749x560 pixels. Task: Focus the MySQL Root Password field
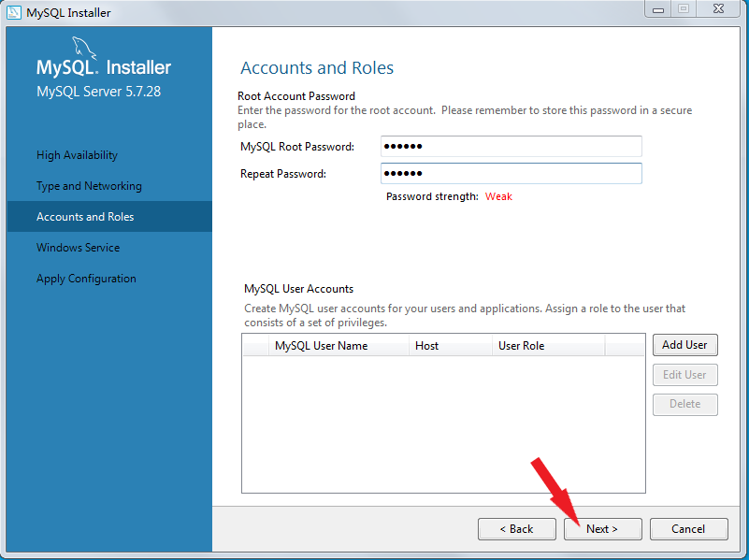tap(511, 146)
